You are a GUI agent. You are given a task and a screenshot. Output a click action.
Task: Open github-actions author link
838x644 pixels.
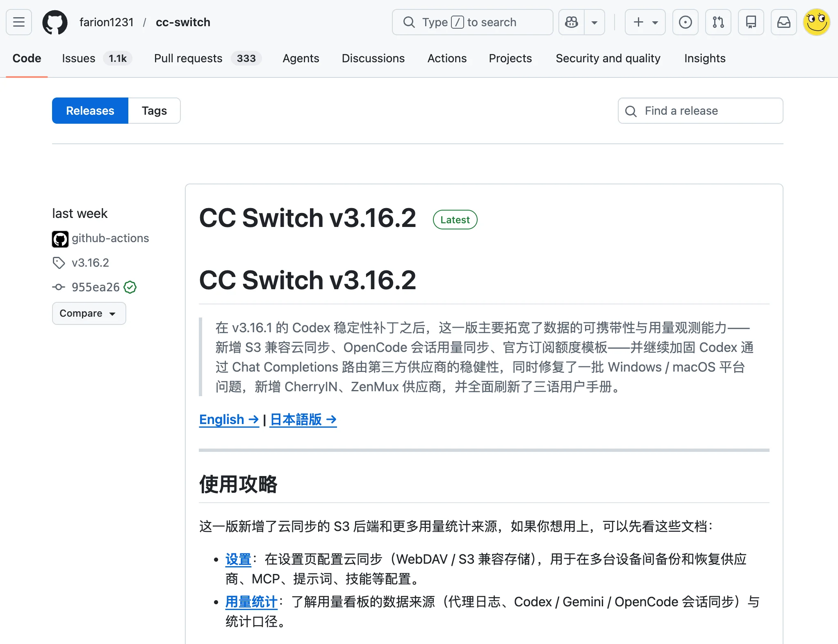(x=110, y=238)
